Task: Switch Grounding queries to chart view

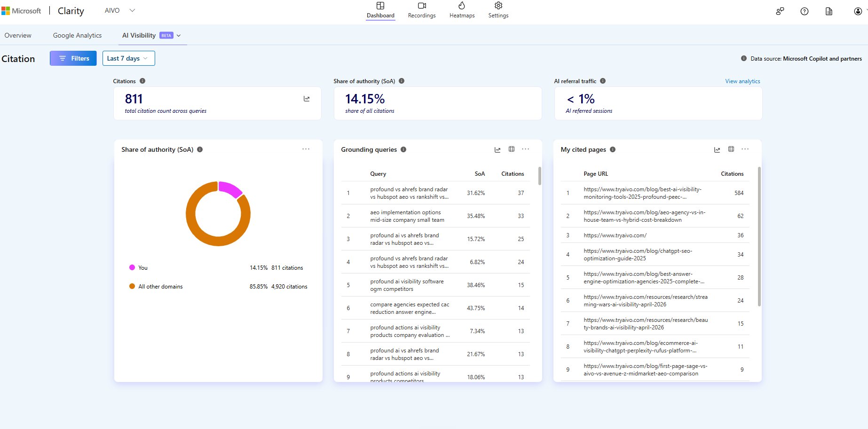Action: pyautogui.click(x=497, y=149)
